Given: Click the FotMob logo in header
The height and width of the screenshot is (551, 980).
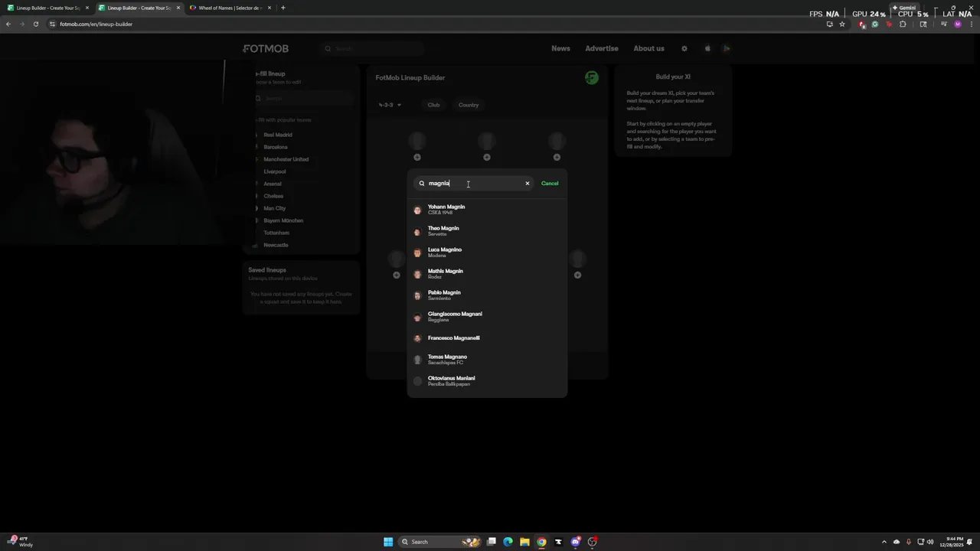Looking at the screenshot, I should (266, 48).
